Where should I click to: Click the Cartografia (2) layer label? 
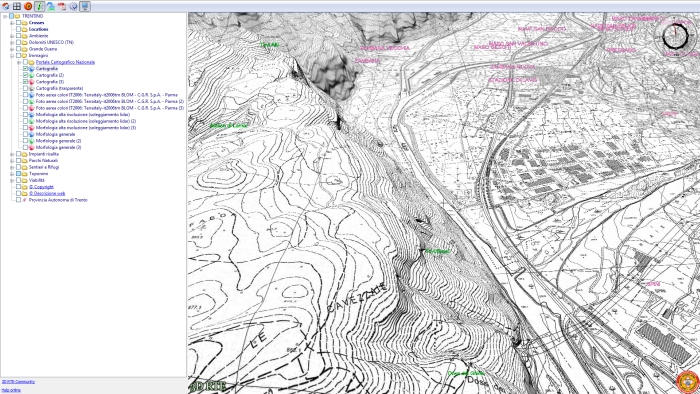point(50,75)
